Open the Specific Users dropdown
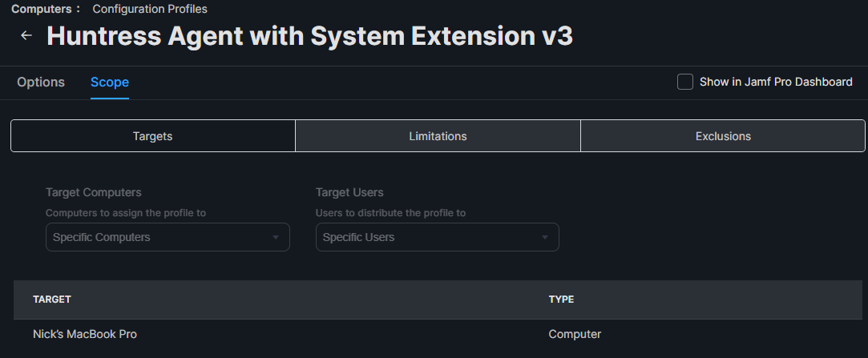Screen dimensions: 868x358 point(438,237)
